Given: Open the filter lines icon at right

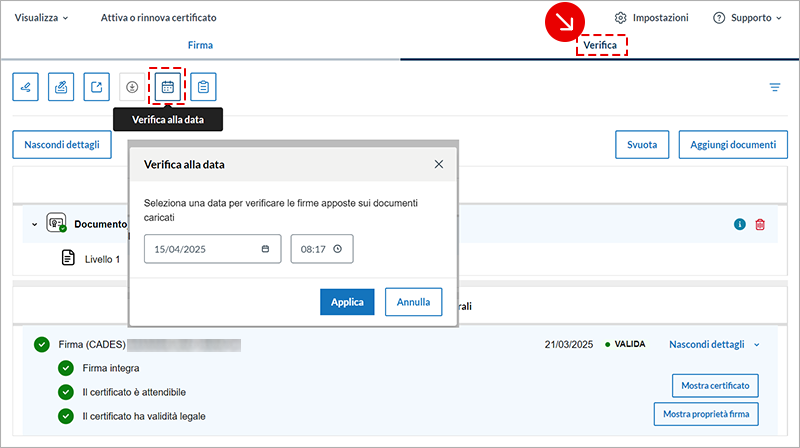Looking at the screenshot, I should 775,87.
